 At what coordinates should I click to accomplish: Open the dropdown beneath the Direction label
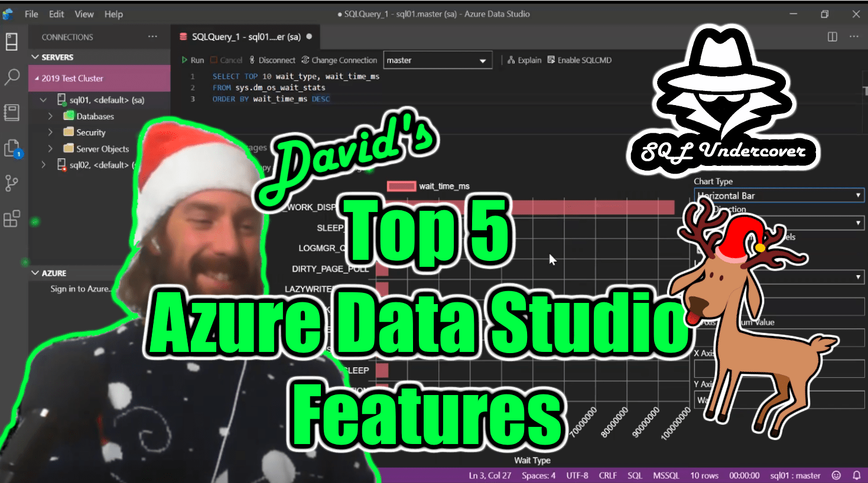coord(779,223)
